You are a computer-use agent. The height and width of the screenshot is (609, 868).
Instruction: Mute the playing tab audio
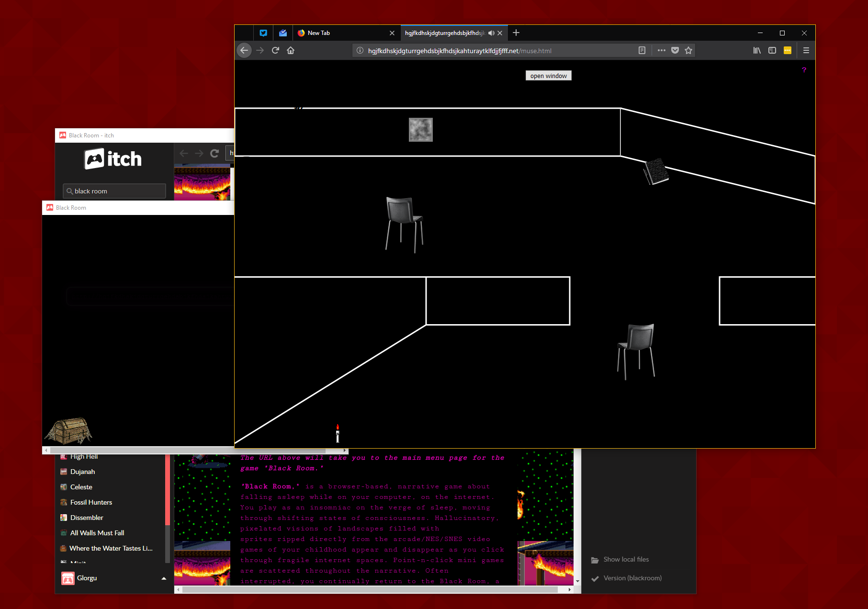(x=491, y=33)
